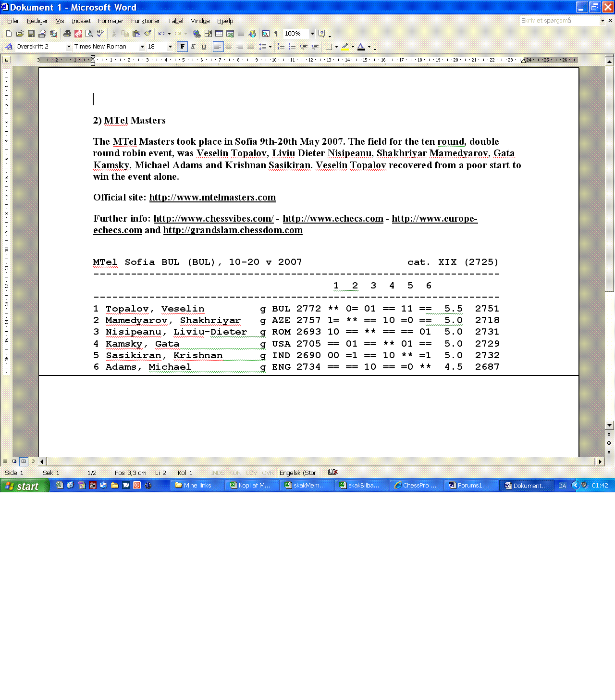Open the Tabel menu
615x700 pixels.
pyautogui.click(x=175, y=21)
